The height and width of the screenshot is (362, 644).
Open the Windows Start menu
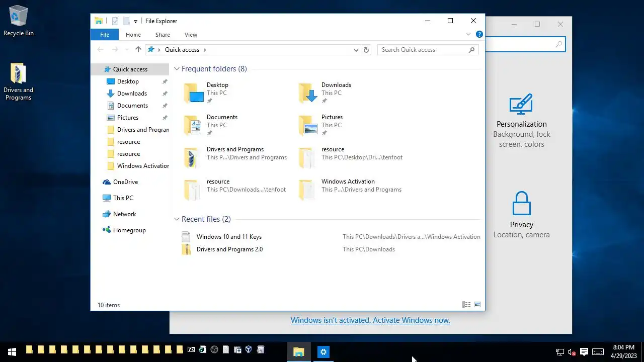click(x=12, y=352)
